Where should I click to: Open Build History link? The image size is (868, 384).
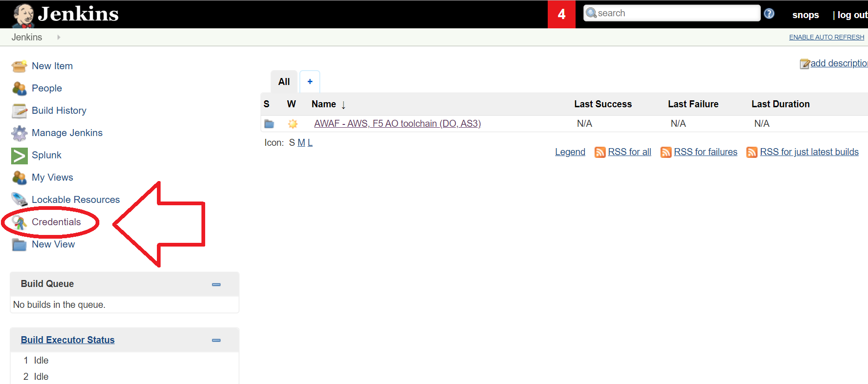pyautogui.click(x=59, y=111)
